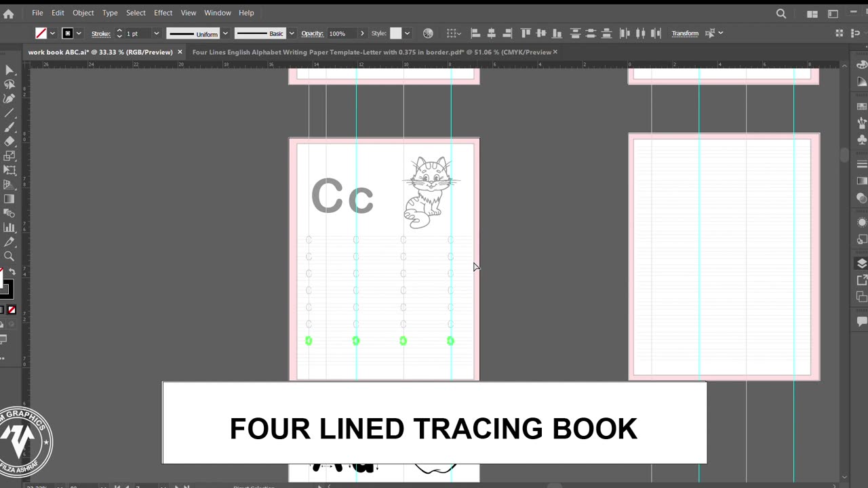
Task: Open the Symbols panel club icon
Action: point(862,140)
